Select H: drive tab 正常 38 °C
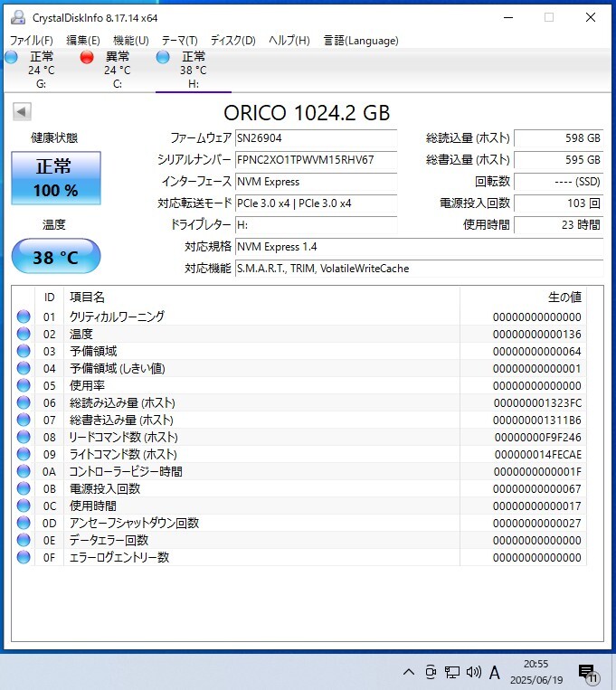The height and width of the screenshot is (690, 616). [194, 70]
